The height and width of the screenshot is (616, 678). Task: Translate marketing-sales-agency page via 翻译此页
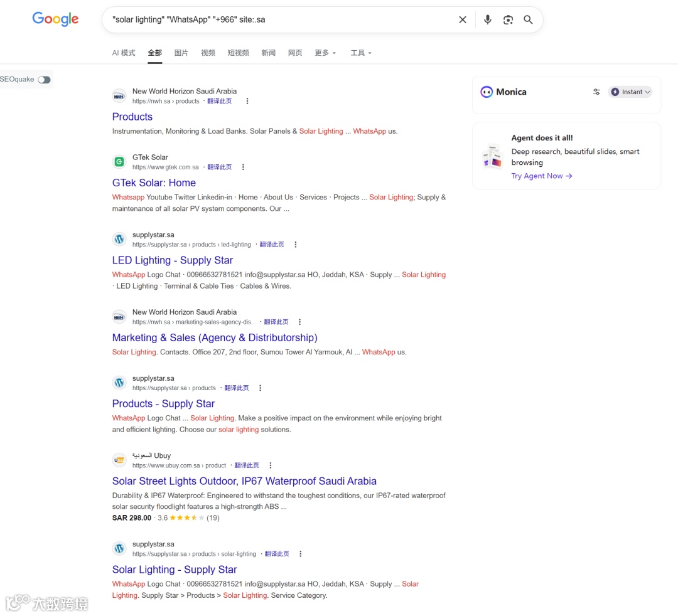(276, 322)
